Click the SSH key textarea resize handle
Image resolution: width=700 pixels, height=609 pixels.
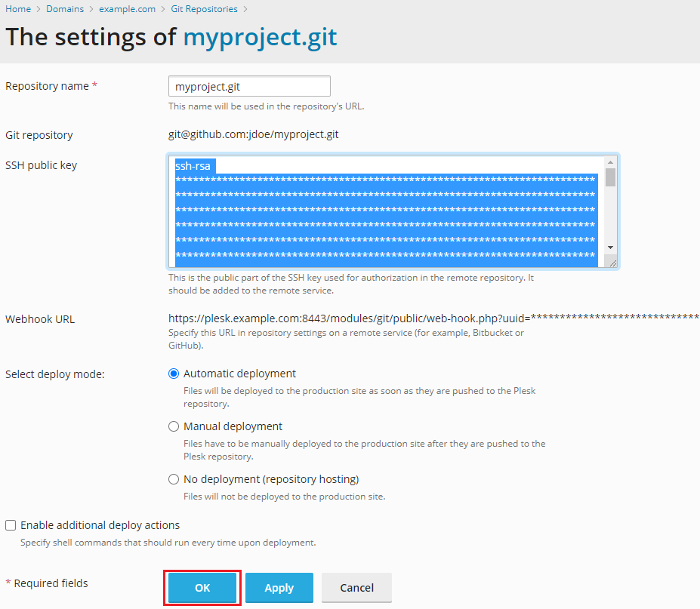tap(612, 263)
